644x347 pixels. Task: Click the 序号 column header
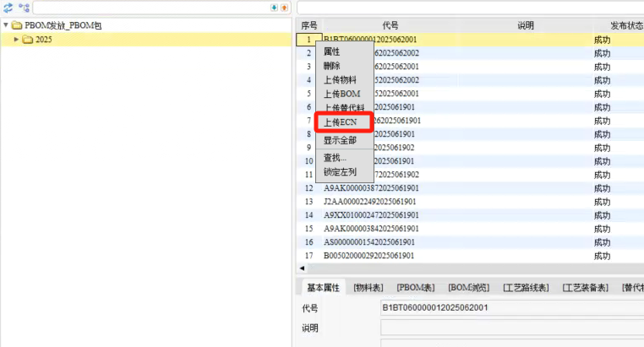tap(308, 25)
